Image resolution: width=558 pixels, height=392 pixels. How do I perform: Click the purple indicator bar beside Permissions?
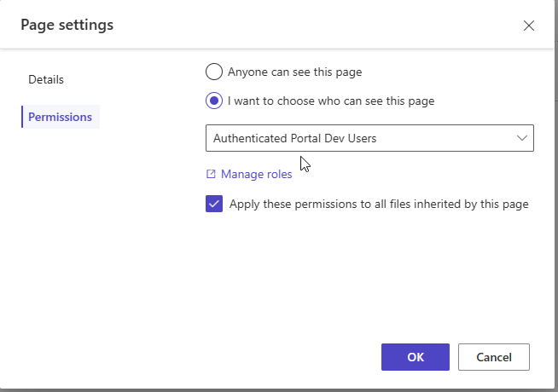pos(22,117)
